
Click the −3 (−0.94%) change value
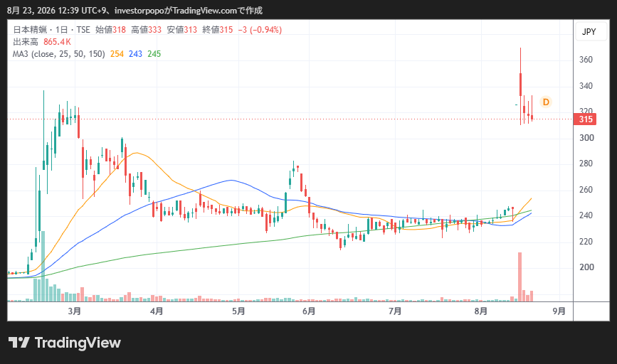(260, 30)
